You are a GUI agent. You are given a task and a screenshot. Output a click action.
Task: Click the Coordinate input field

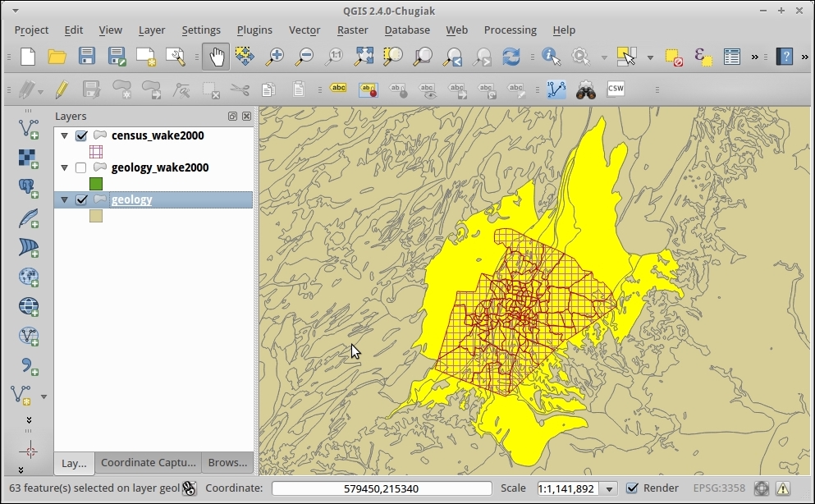tap(382, 488)
